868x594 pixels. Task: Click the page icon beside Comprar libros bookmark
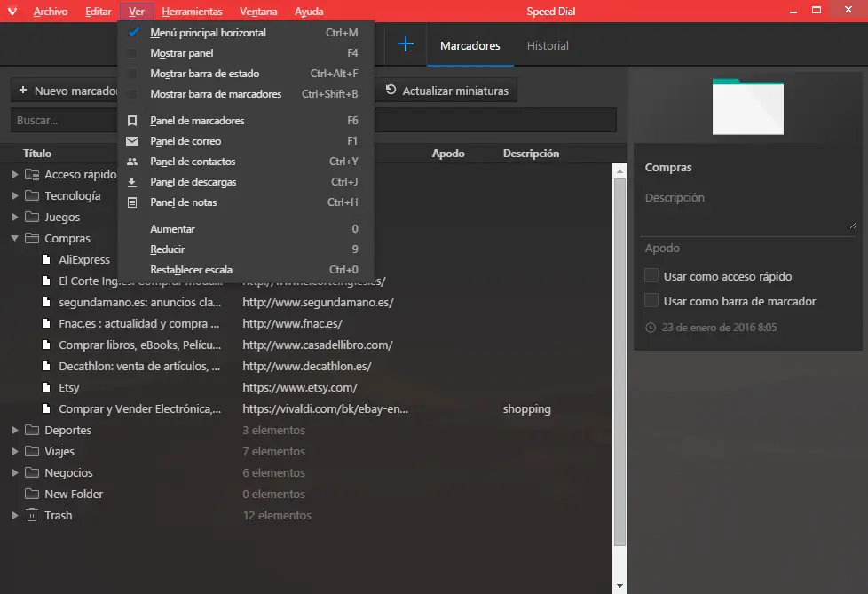(x=46, y=345)
